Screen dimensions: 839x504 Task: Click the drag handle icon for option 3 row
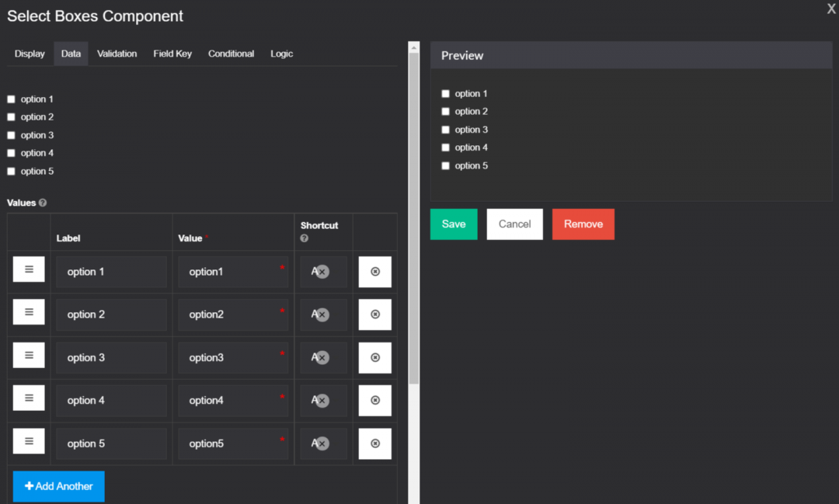(29, 355)
